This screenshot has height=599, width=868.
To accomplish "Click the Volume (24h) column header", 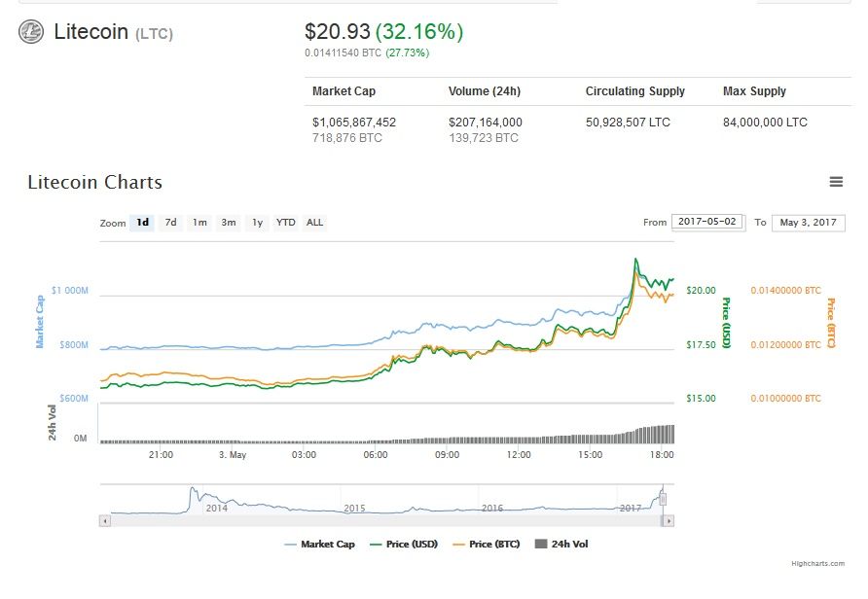I will point(485,91).
